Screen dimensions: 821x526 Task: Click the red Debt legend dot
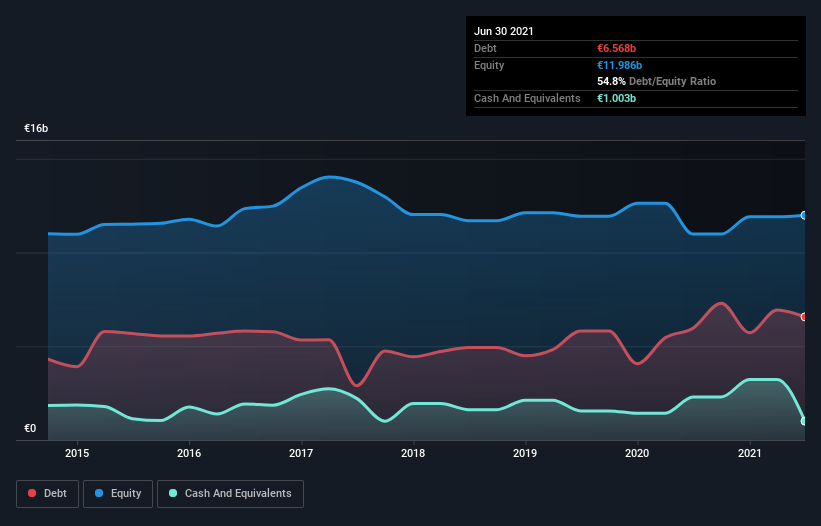tap(32, 493)
